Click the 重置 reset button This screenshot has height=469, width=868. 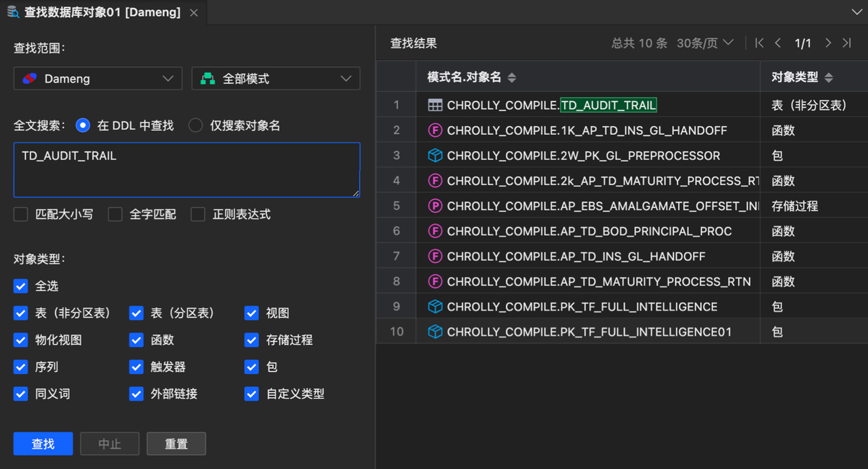[x=176, y=444]
